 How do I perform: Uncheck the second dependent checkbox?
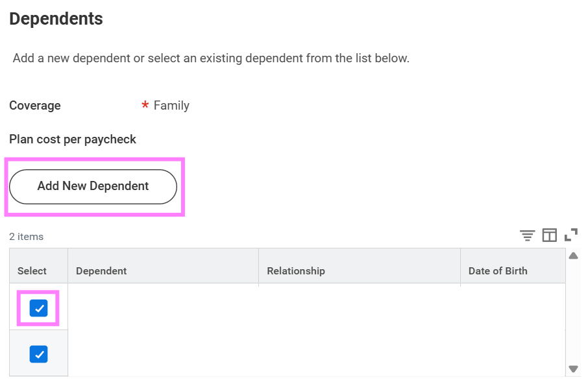point(39,354)
